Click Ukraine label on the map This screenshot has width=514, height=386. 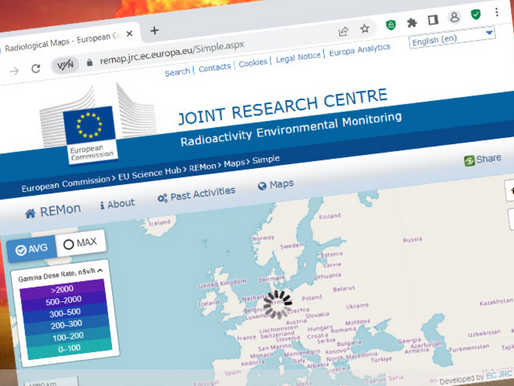click(x=357, y=306)
